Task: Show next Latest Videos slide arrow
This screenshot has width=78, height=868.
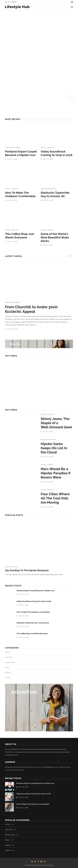Action: point(72,256)
